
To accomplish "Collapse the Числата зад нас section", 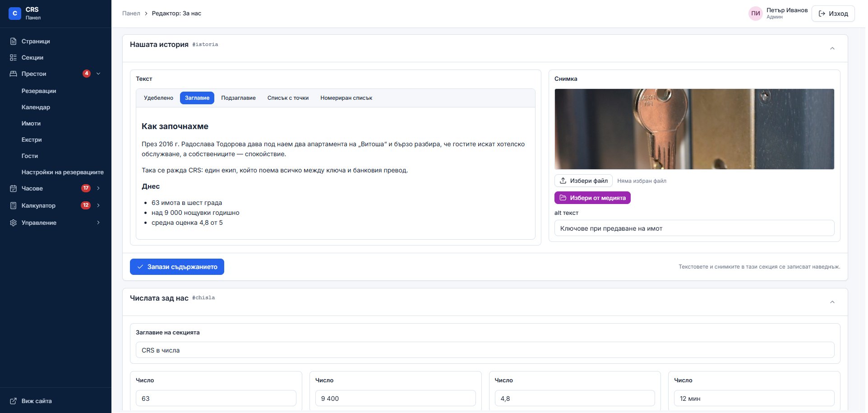I will tap(832, 302).
